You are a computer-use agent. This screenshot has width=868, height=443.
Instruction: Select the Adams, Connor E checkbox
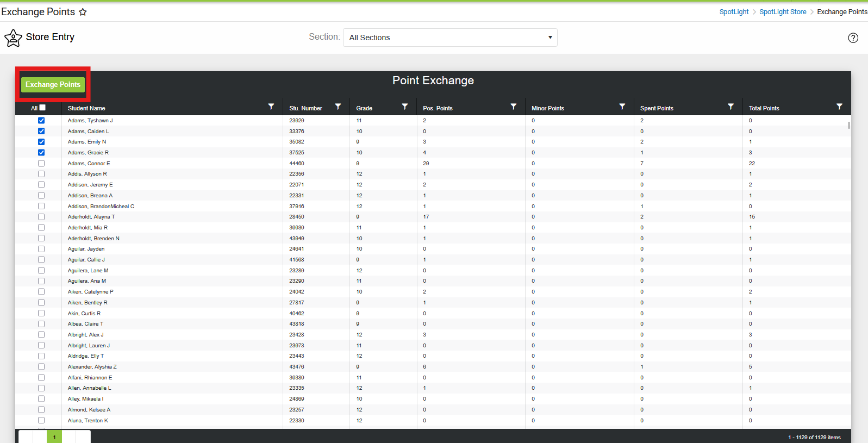[41, 164]
